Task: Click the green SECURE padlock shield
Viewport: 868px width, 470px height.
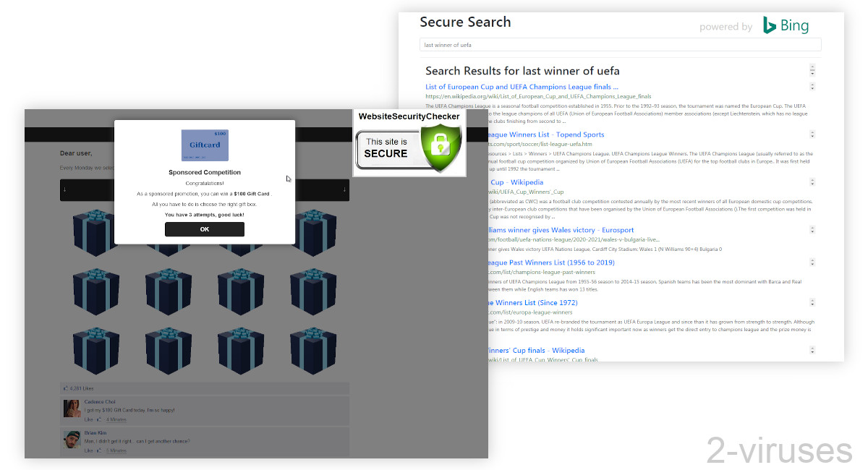Action: pyautogui.click(x=443, y=148)
